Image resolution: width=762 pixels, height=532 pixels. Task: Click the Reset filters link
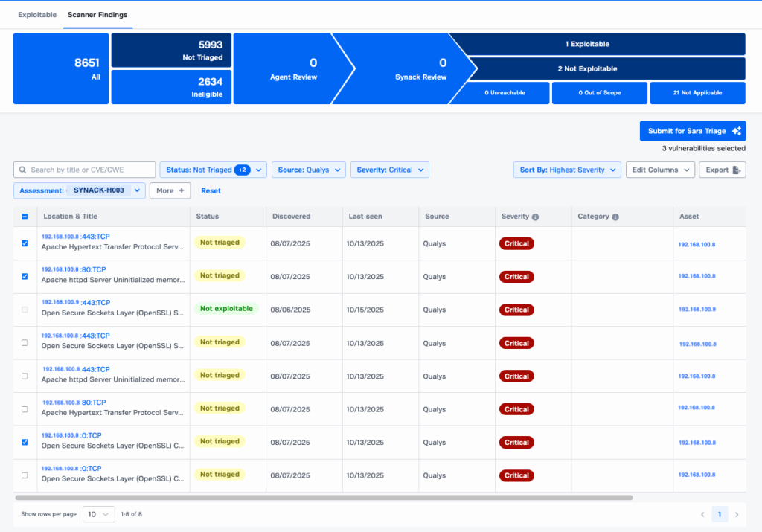click(211, 190)
